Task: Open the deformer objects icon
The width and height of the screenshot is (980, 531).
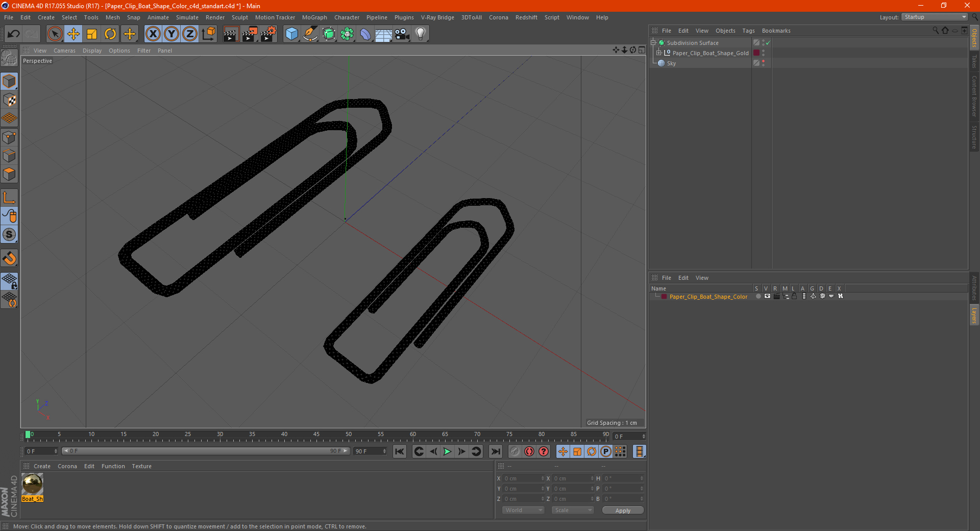Action: 365,34
